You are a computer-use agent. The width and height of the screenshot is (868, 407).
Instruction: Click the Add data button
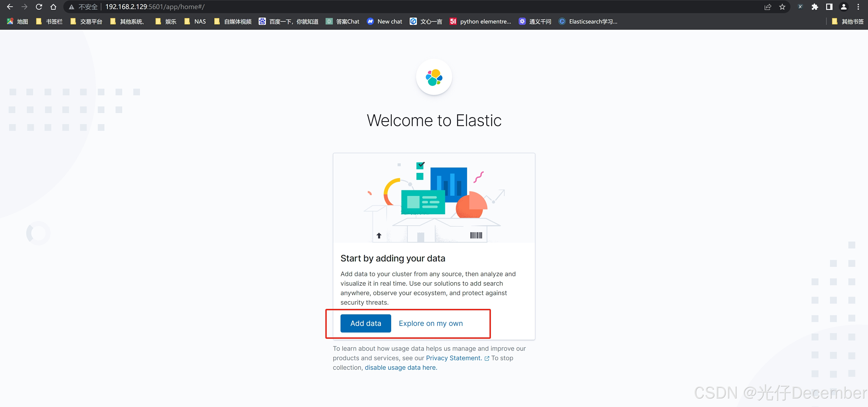[366, 323]
